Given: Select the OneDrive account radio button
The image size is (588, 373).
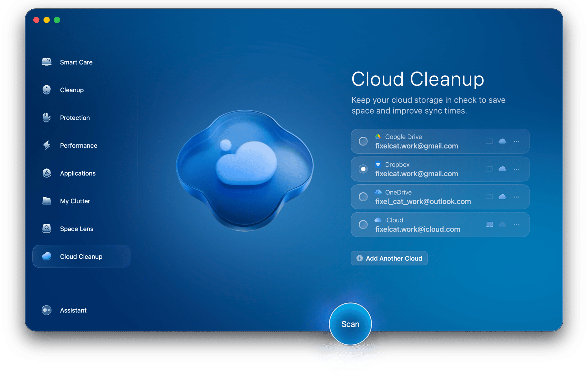Looking at the screenshot, I should point(363,197).
